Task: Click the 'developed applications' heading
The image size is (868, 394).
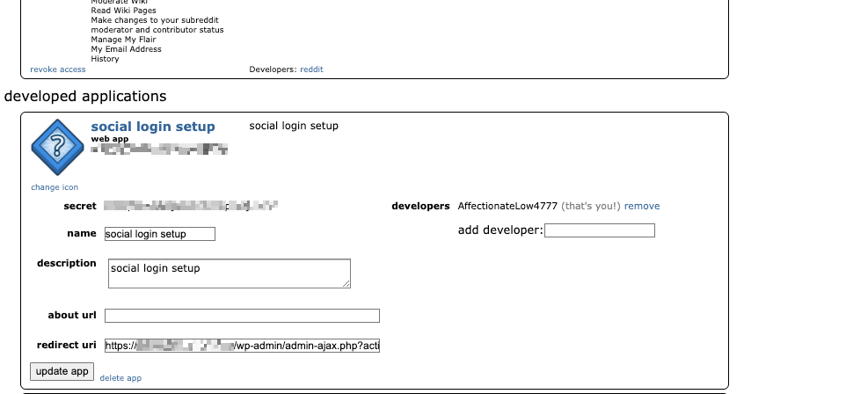Action: point(85,96)
